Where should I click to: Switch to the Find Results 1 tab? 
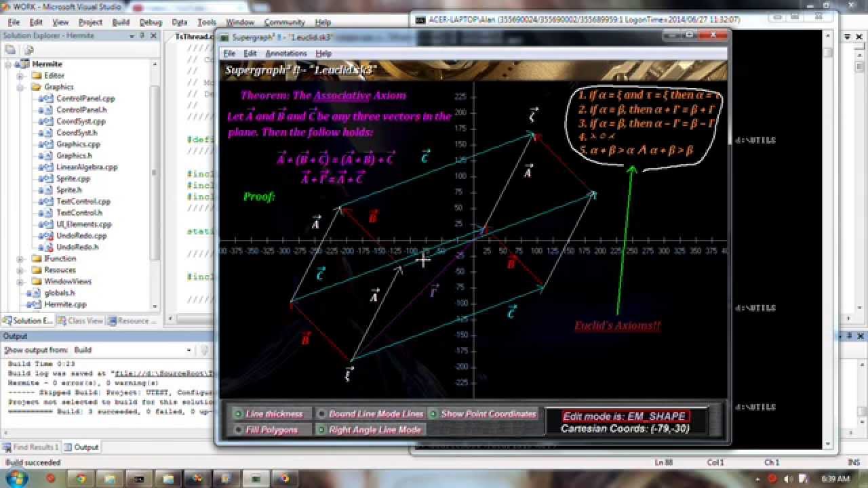click(31, 447)
